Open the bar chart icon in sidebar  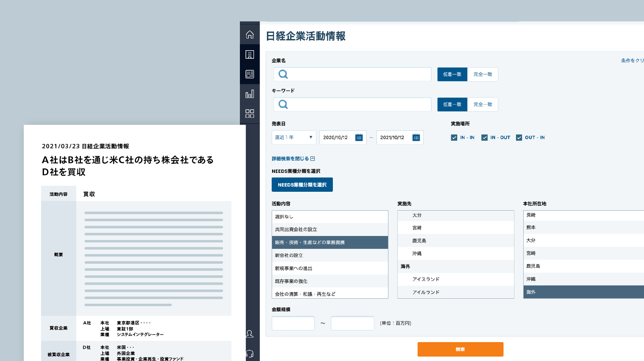pyautogui.click(x=250, y=94)
